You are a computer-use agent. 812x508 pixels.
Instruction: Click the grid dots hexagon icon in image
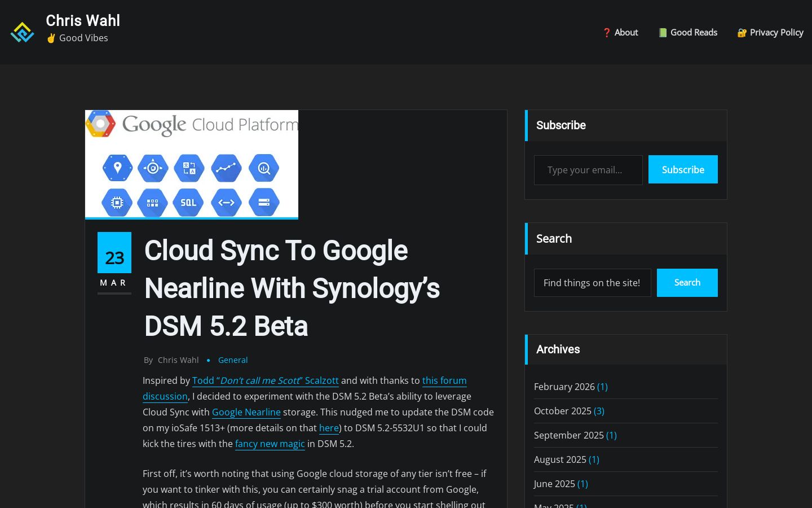(x=152, y=202)
